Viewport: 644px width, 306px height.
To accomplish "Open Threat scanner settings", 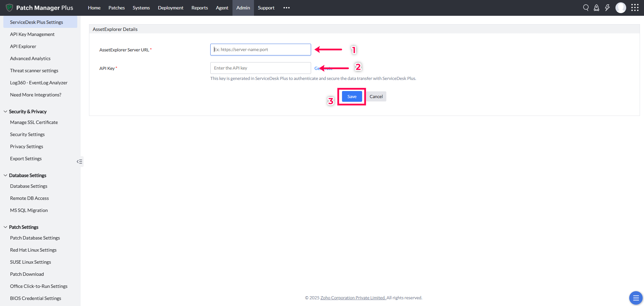I will [34, 71].
